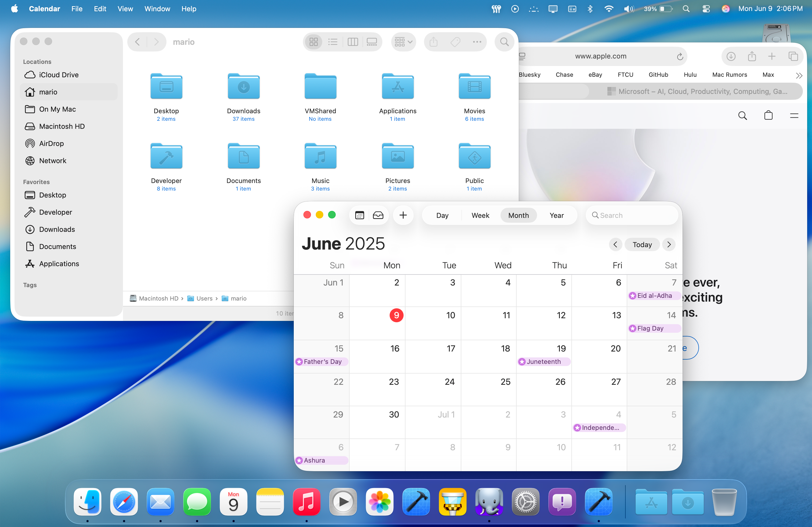Go forward in Finder navigation
The image size is (812, 527).
[156, 42]
